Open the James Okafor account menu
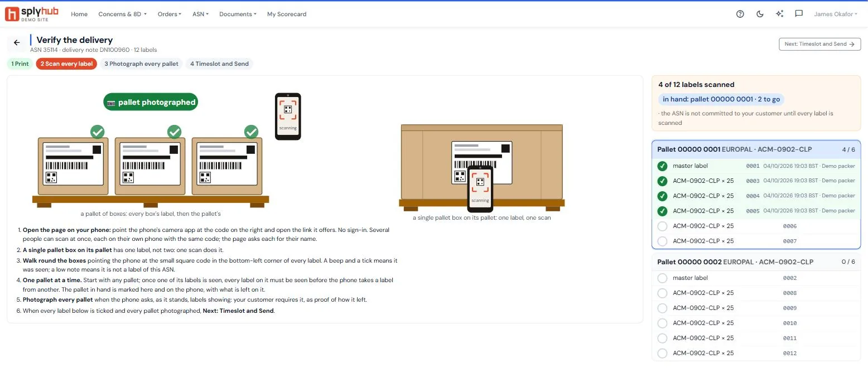This screenshot has height=368, width=868. pyautogui.click(x=836, y=14)
